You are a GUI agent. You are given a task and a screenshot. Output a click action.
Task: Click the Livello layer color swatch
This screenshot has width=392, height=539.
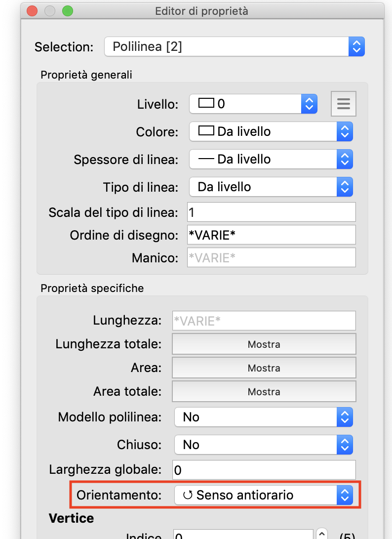click(206, 103)
